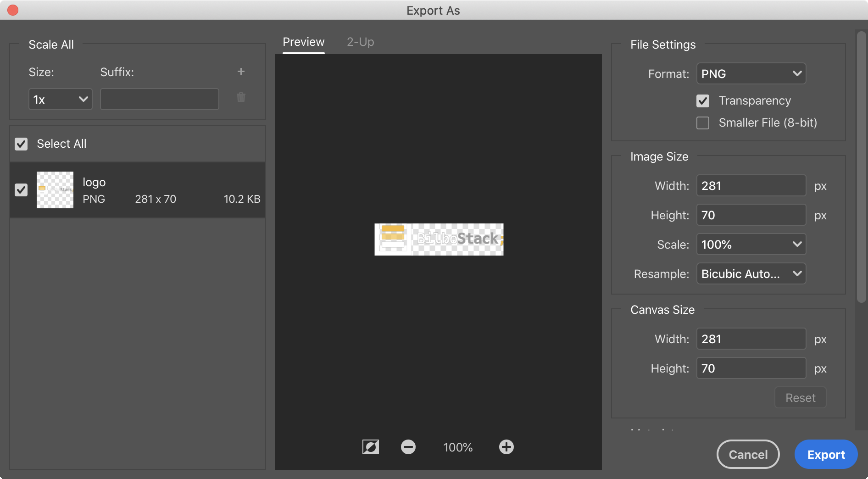
Task: Click the 281 x 70 dimensions text
Action: click(x=156, y=199)
